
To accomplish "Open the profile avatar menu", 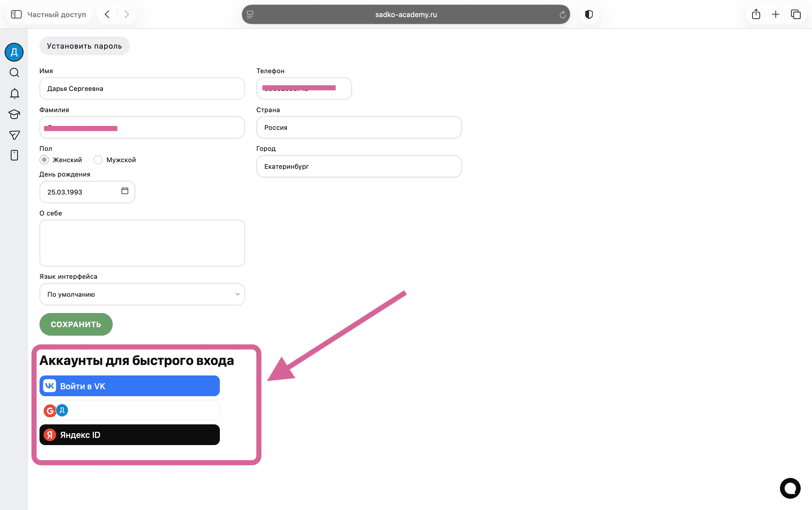I will 14,52.
